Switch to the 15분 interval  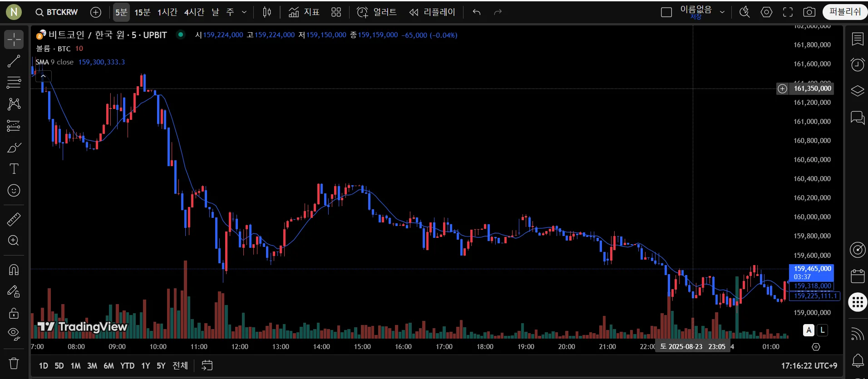(142, 12)
